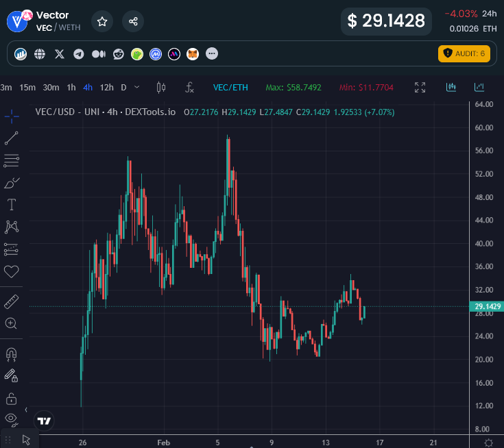This screenshot has height=448, width=504.
Task: Open the project website globe icon
Action: coord(40,54)
